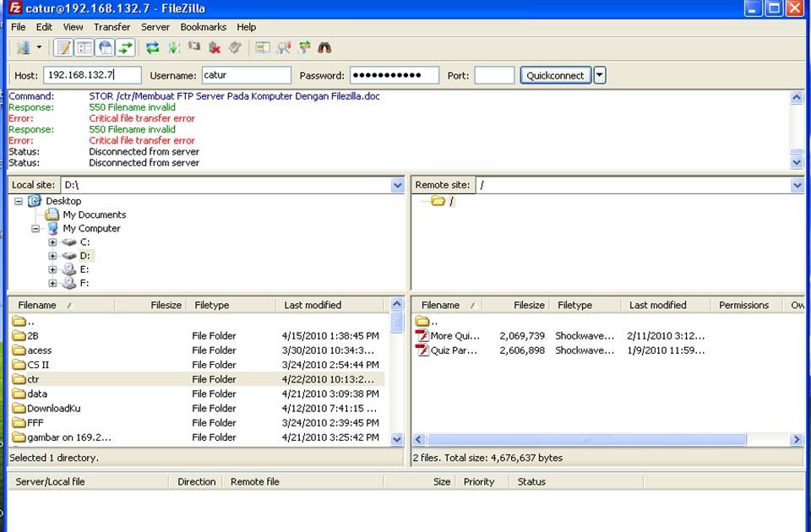This screenshot has width=811, height=532.
Task: Click the Process queue toolbar icon
Action: click(x=174, y=48)
